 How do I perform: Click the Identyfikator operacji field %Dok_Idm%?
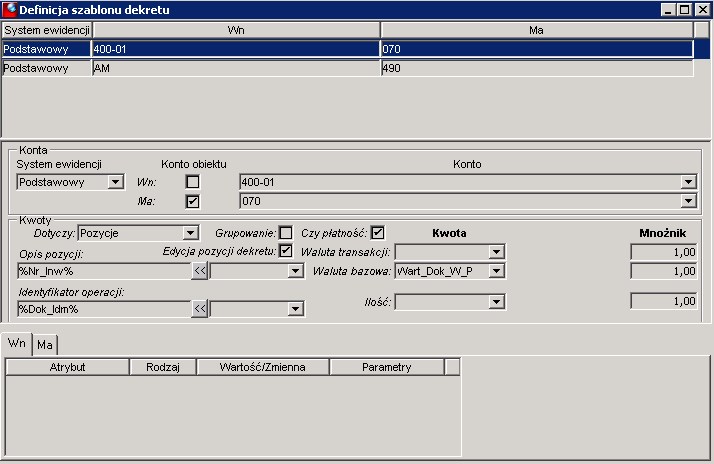click(x=104, y=309)
